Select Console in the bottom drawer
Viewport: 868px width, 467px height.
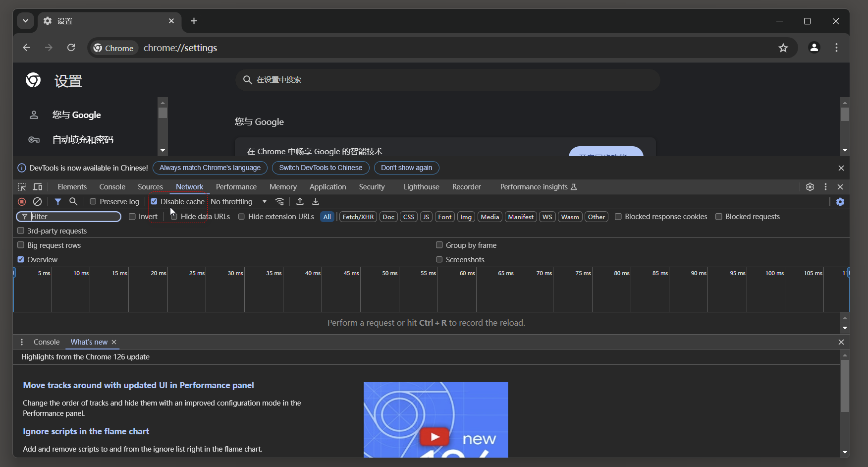tap(47, 342)
